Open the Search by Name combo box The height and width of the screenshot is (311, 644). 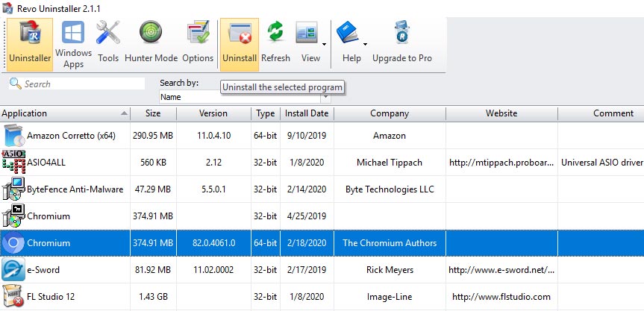coord(245,97)
